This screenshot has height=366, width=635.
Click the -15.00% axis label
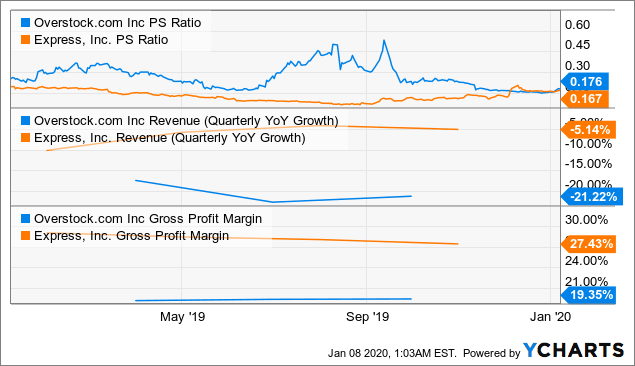pos(588,164)
